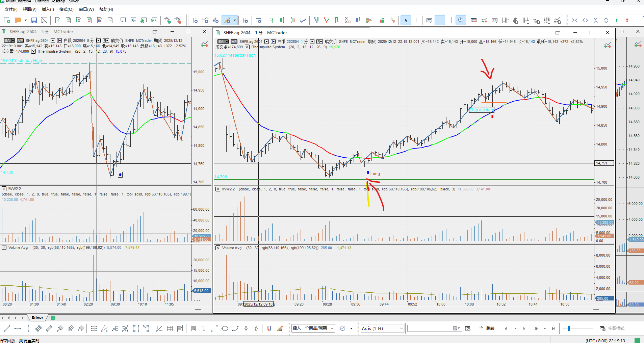Screen dimensions: 644x343
Task: Open the Data Window toolbar icon
Action: click(x=474, y=21)
